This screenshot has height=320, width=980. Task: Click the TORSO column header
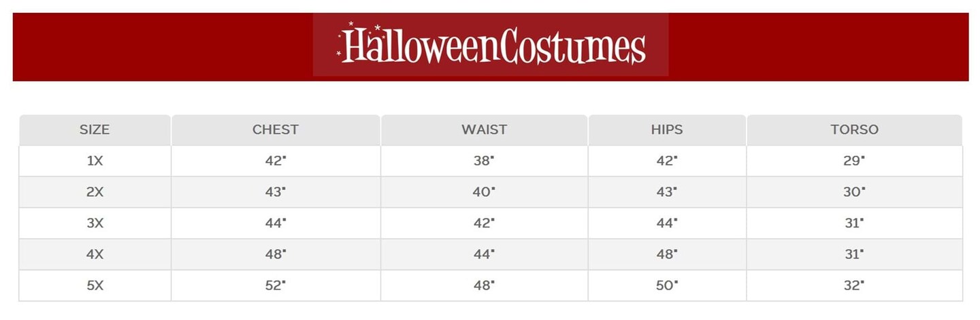pos(854,129)
